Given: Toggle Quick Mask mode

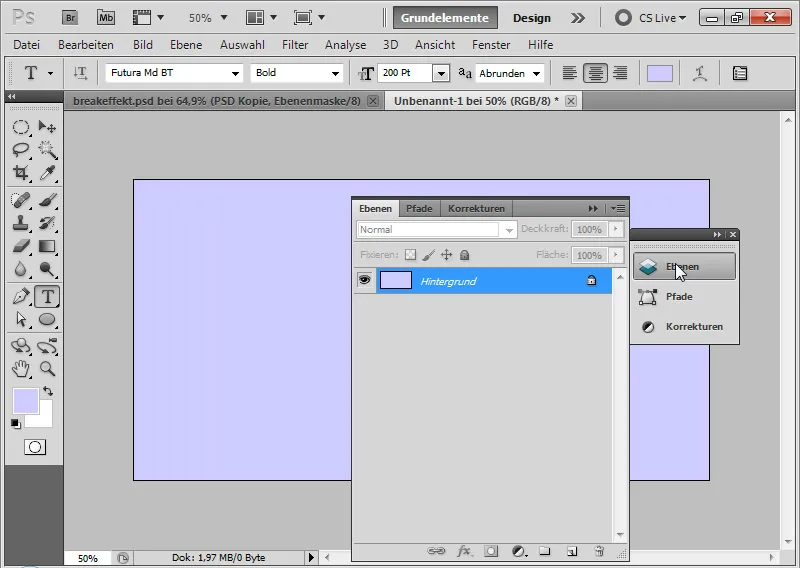Looking at the screenshot, I should pos(35,448).
